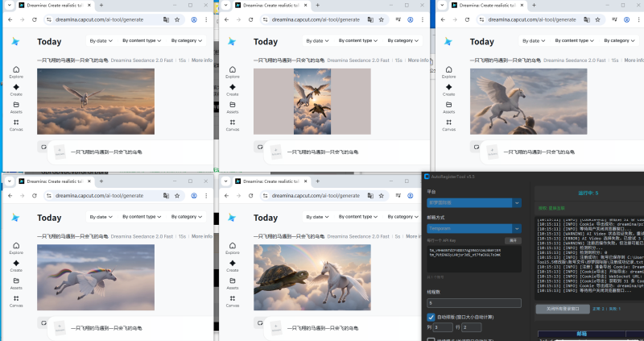
Task: Open profile avatar in the top-left browser window
Action: [194, 19]
